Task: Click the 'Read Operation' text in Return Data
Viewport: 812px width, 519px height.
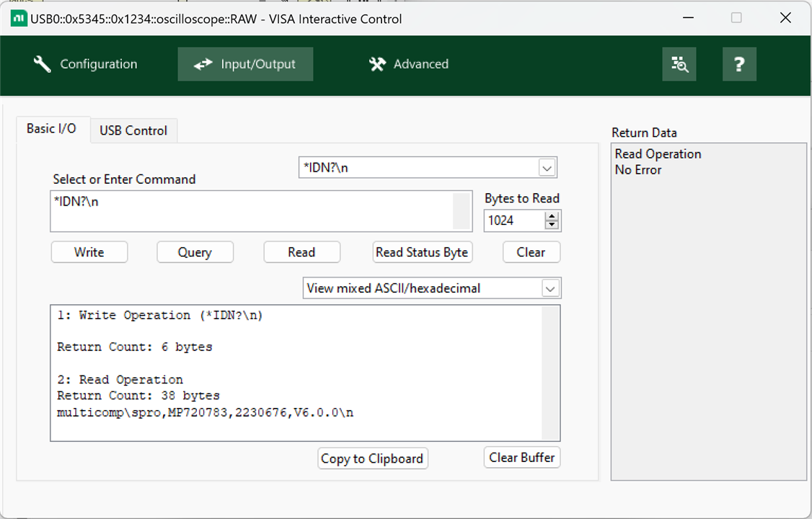Action: 658,154
